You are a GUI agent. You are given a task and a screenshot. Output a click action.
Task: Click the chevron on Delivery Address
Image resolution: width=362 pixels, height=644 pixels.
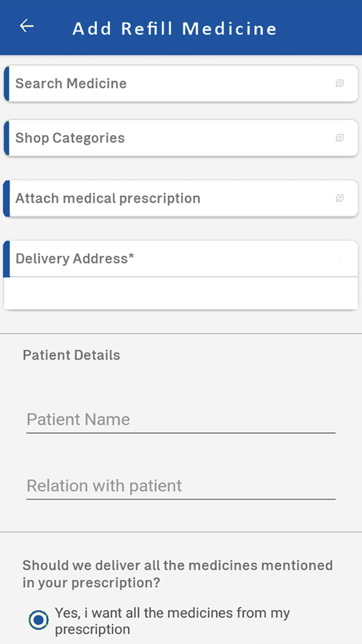340,258
